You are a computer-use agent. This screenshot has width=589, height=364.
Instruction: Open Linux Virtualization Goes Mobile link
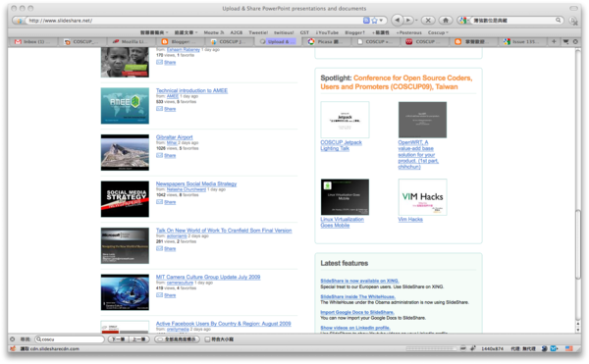point(342,222)
